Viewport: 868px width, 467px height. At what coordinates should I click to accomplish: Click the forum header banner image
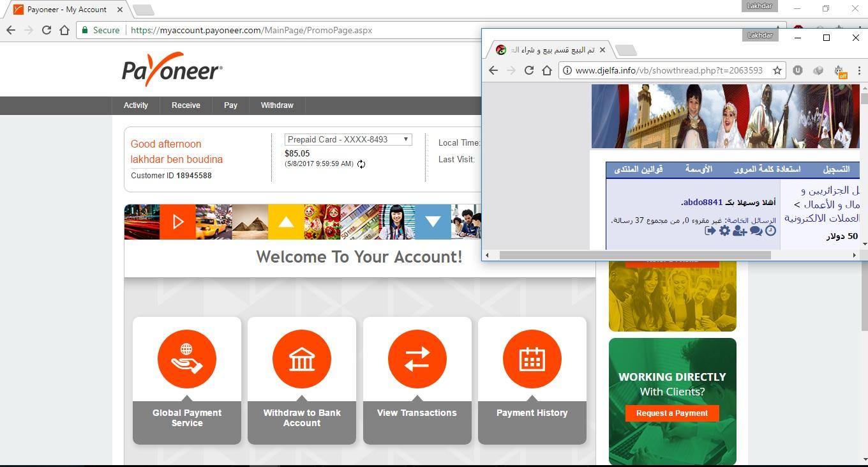click(726, 116)
